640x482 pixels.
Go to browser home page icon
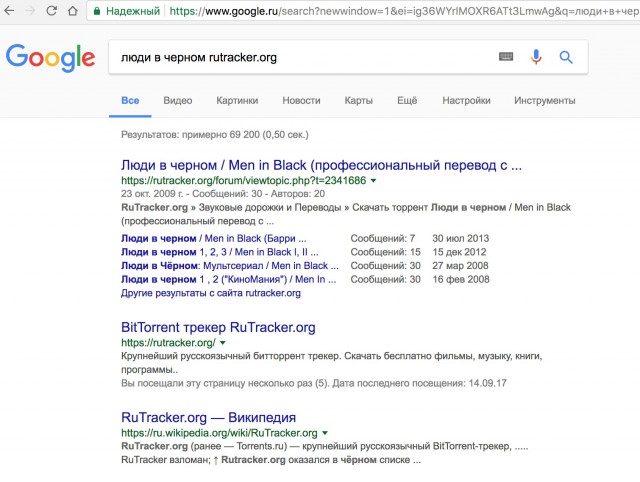(73, 10)
